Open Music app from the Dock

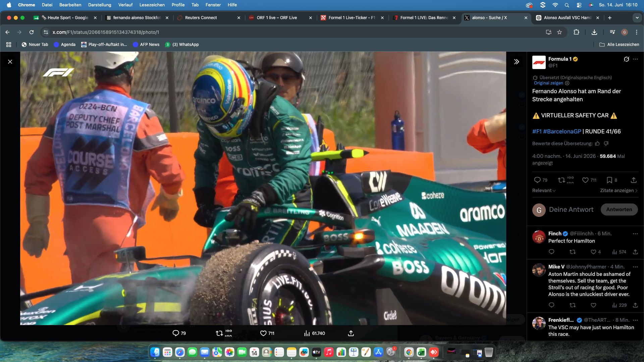(x=329, y=352)
